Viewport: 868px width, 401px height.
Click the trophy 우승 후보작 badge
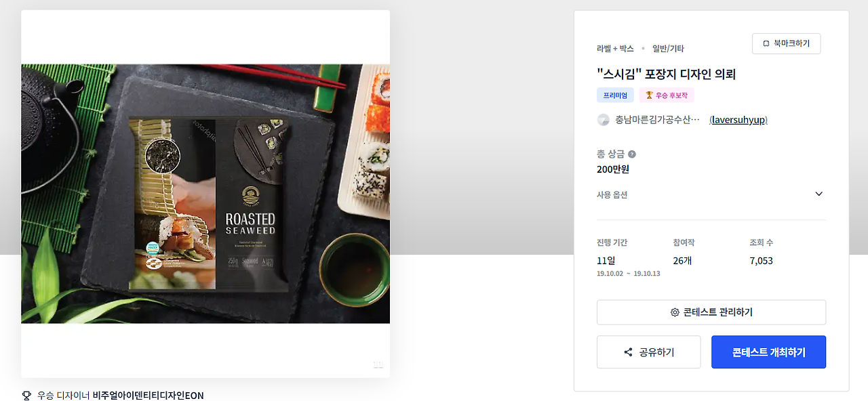tap(667, 96)
